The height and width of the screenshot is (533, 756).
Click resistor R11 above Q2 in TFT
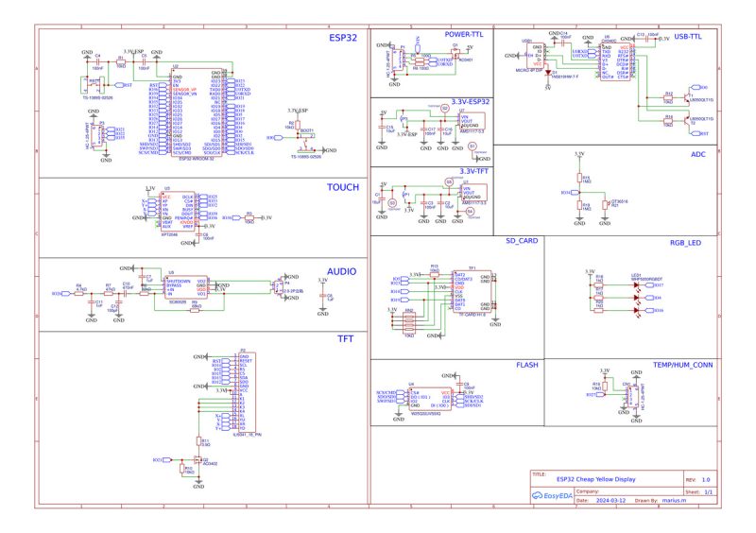point(198,441)
